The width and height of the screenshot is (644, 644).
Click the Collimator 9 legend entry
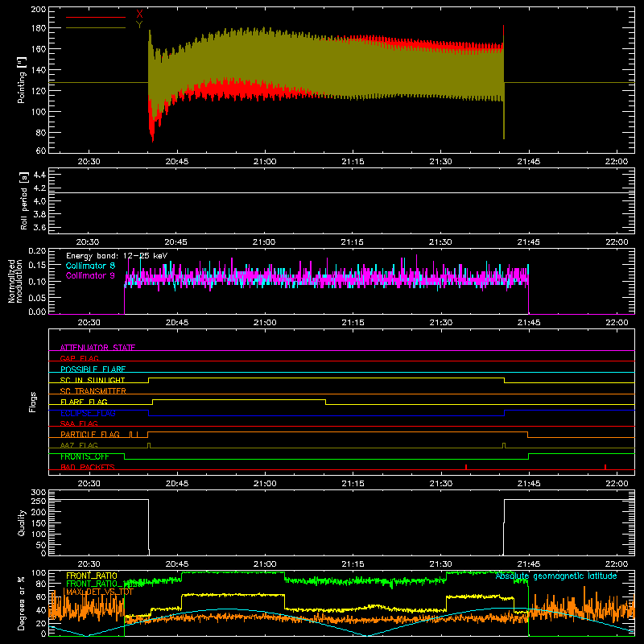pos(90,275)
